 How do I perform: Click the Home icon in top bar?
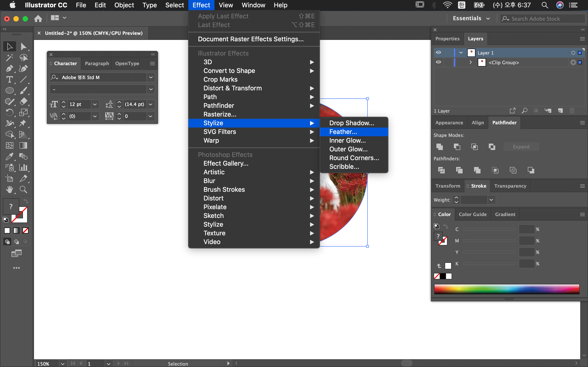pyautogui.click(x=38, y=18)
